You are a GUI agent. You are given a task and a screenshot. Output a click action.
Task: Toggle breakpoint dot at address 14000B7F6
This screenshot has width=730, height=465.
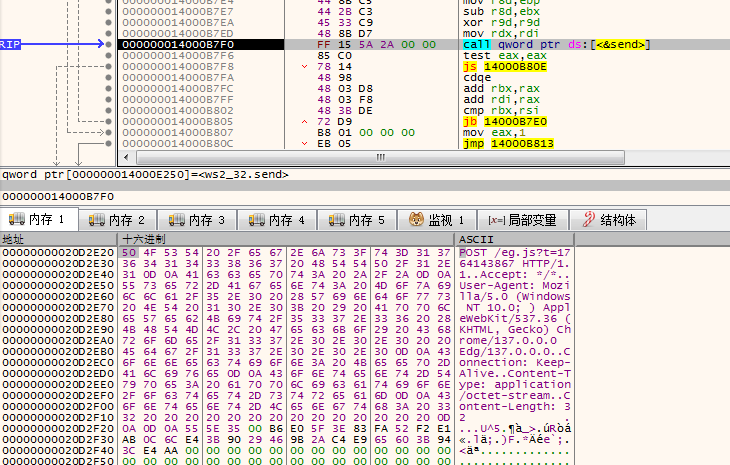point(108,55)
